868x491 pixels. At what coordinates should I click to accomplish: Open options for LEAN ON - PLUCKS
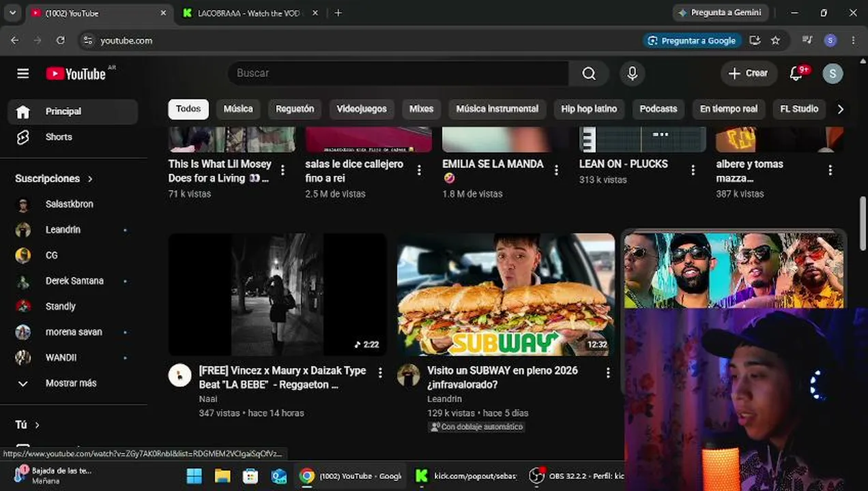coord(693,170)
